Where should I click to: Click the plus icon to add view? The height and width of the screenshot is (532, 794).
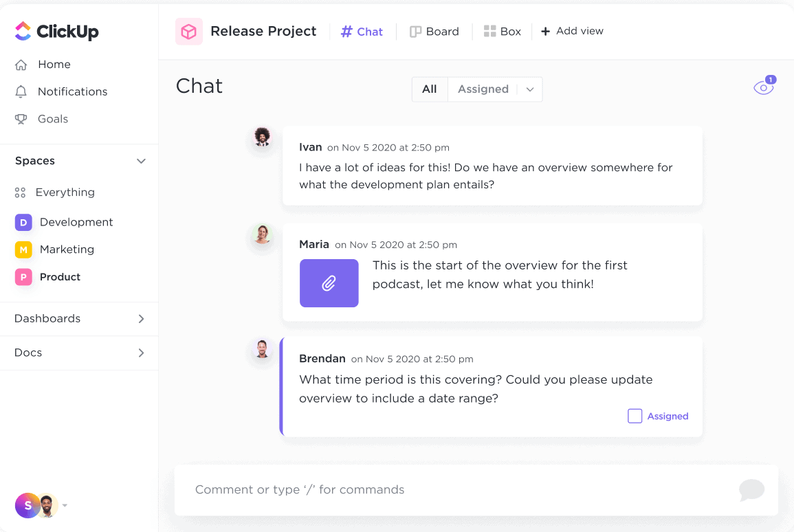pos(545,32)
